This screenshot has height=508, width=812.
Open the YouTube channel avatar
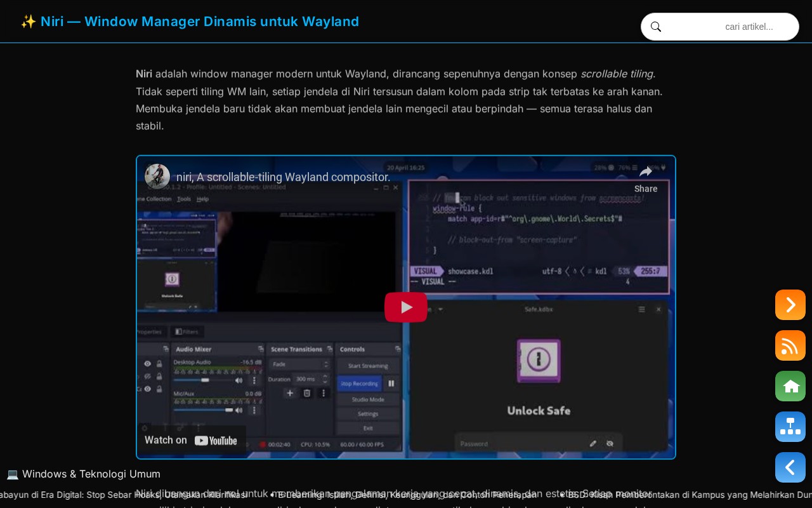point(157,177)
